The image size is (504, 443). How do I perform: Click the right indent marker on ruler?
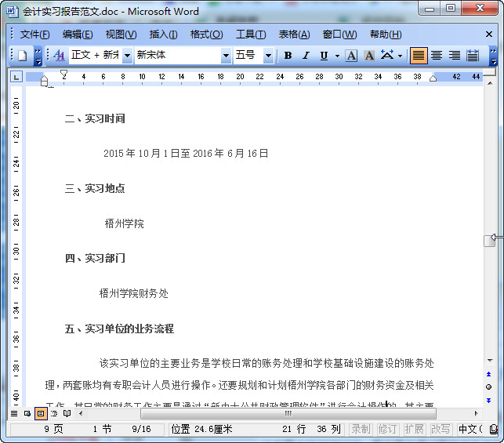[x=433, y=78]
